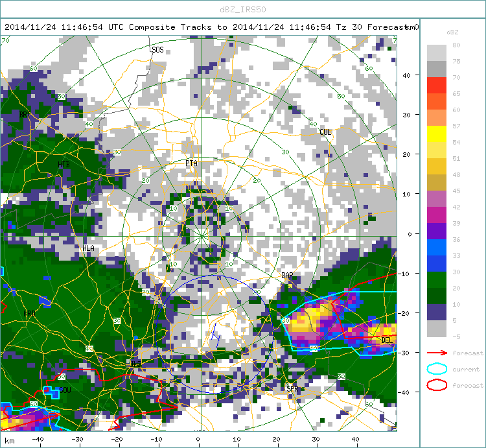The image size is (486, 448).
Task: Click the 33 value on the legend
Action: 456,256
